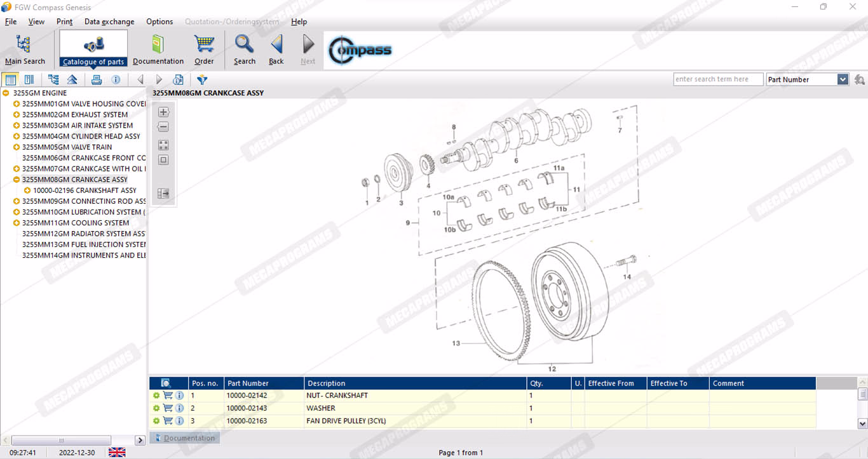
Task: Open the Data exchange menu
Action: coord(109,22)
